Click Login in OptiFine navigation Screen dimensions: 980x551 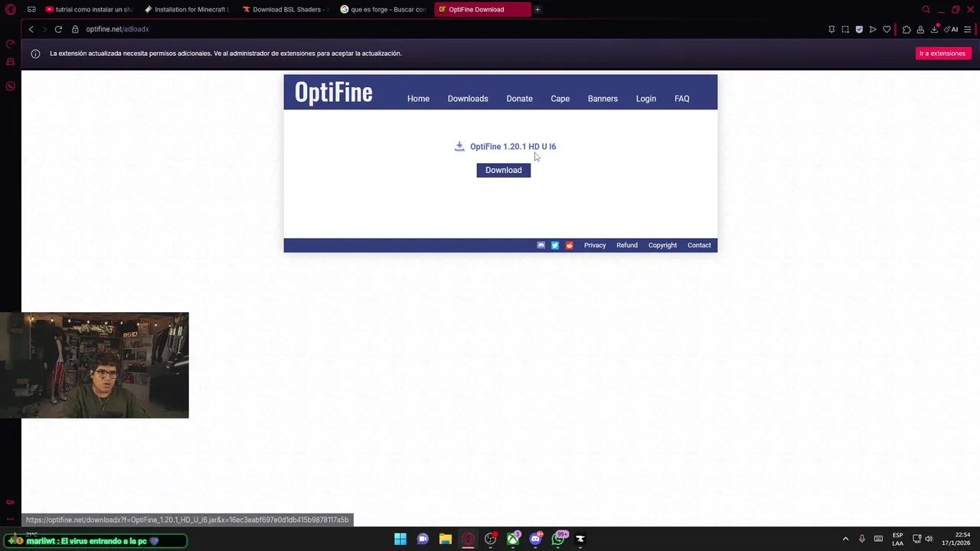[645, 99]
